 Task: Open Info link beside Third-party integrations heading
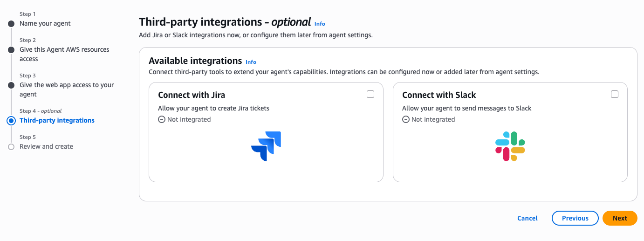(320, 24)
